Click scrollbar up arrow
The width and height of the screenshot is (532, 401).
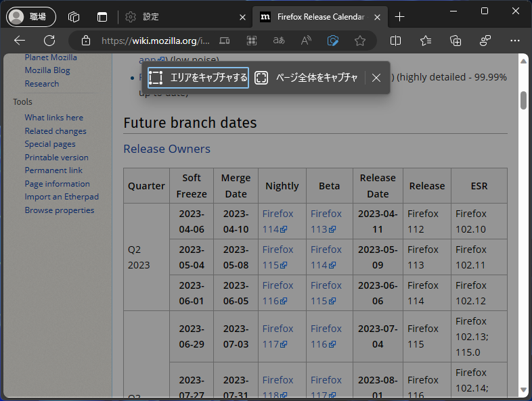click(523, 61)
